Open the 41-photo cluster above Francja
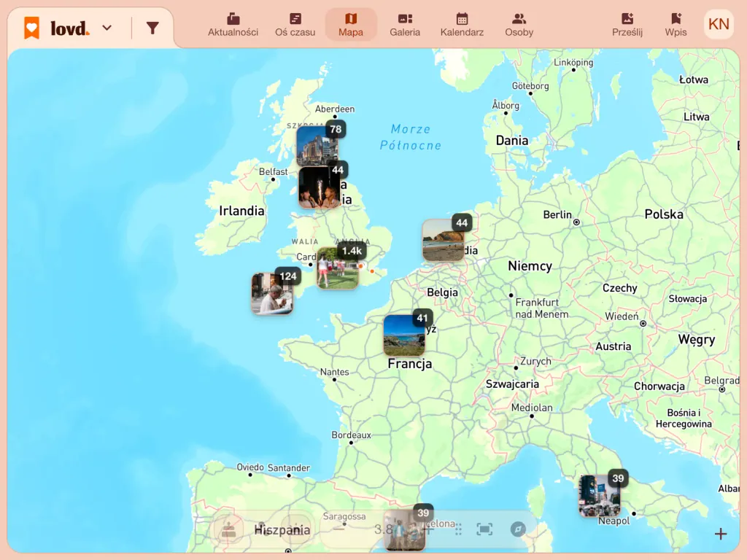747x560 pixels. [x=404, y=335]
